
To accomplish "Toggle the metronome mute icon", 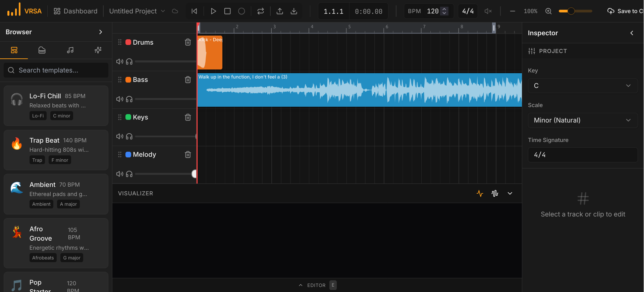I will [488, 11].
